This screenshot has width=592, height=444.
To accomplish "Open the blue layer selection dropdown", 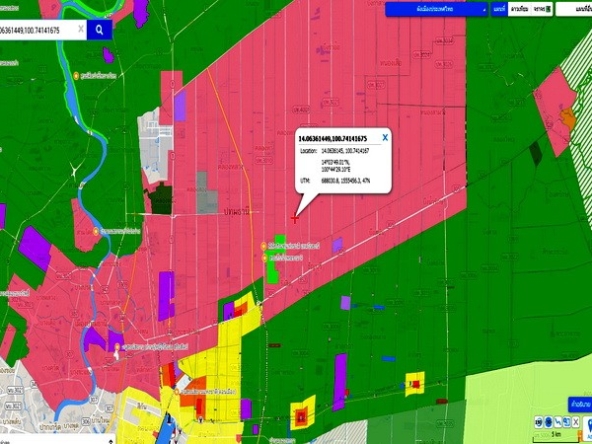I will (x=436, y=9).
